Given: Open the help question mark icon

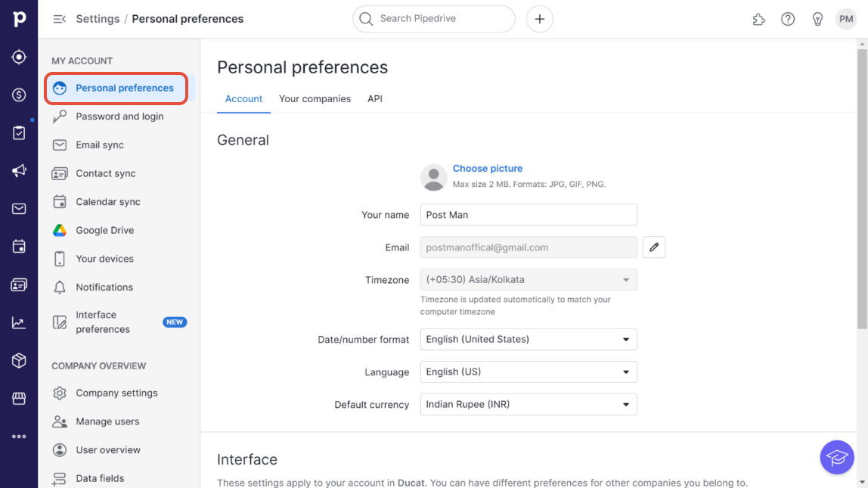Looking at the screenshot, I should pos(788,19).
